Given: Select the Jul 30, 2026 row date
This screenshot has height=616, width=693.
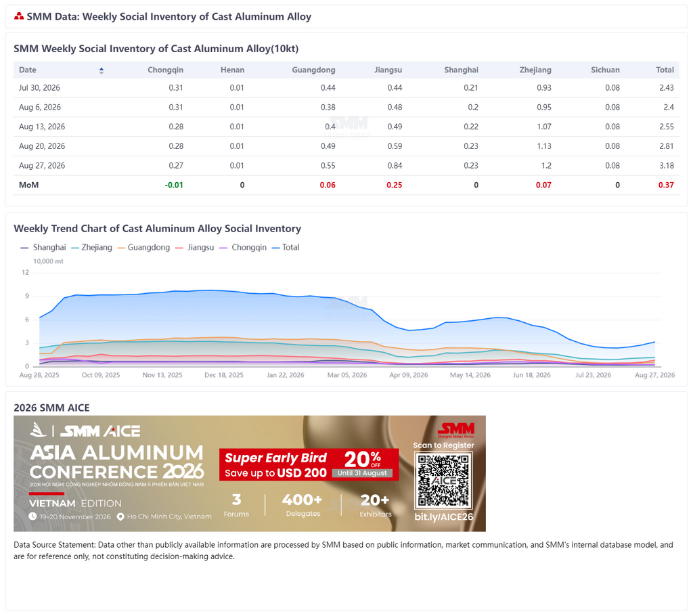Looking at the screenshot, I should pyautogui.click(x=39, y=87).
